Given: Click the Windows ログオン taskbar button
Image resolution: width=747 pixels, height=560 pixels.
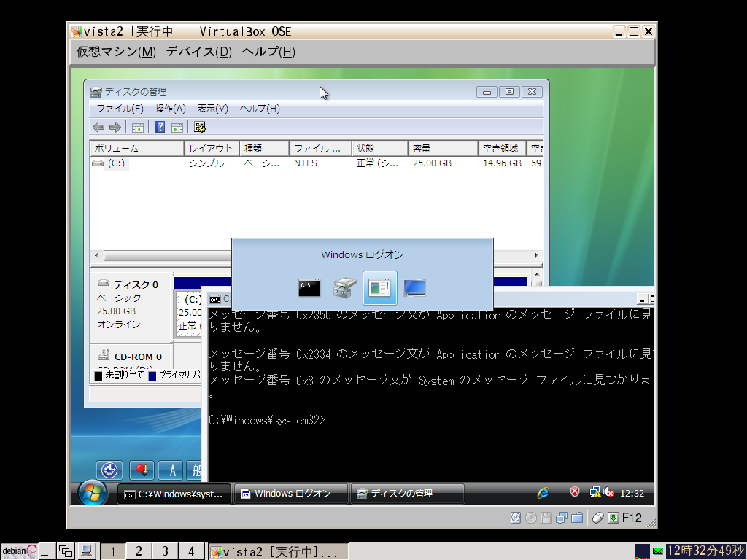Looking at the screenshot, I should (290, 494).
